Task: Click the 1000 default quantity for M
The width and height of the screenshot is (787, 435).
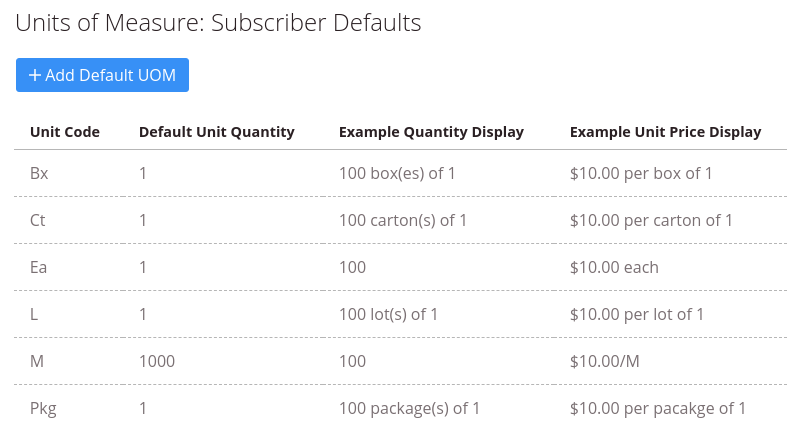Action: [x=157, y=361]
